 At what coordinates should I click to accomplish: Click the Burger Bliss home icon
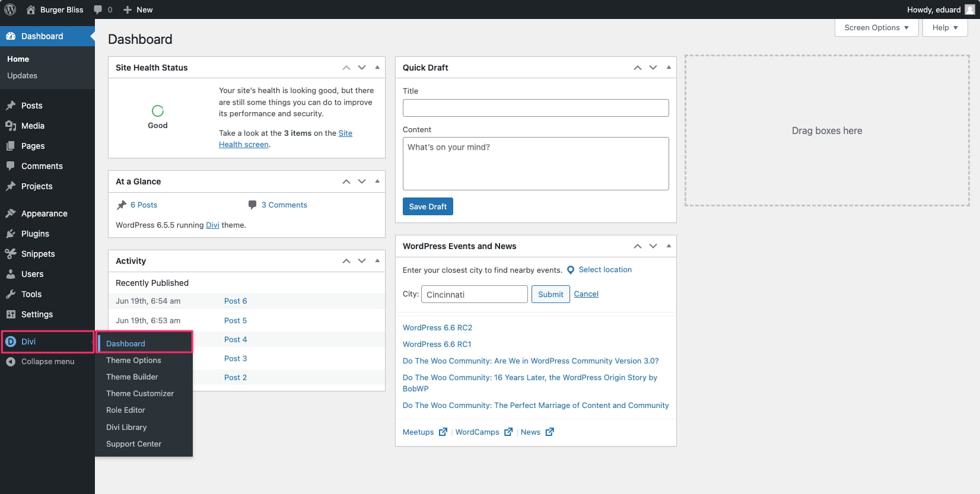pos(31,9)
